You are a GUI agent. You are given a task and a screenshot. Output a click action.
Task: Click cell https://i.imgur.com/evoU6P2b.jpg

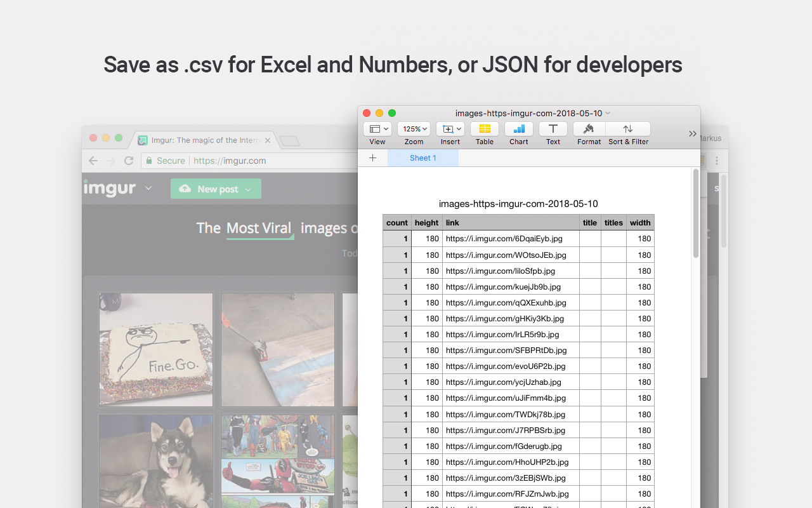click(x=511, y=366)
